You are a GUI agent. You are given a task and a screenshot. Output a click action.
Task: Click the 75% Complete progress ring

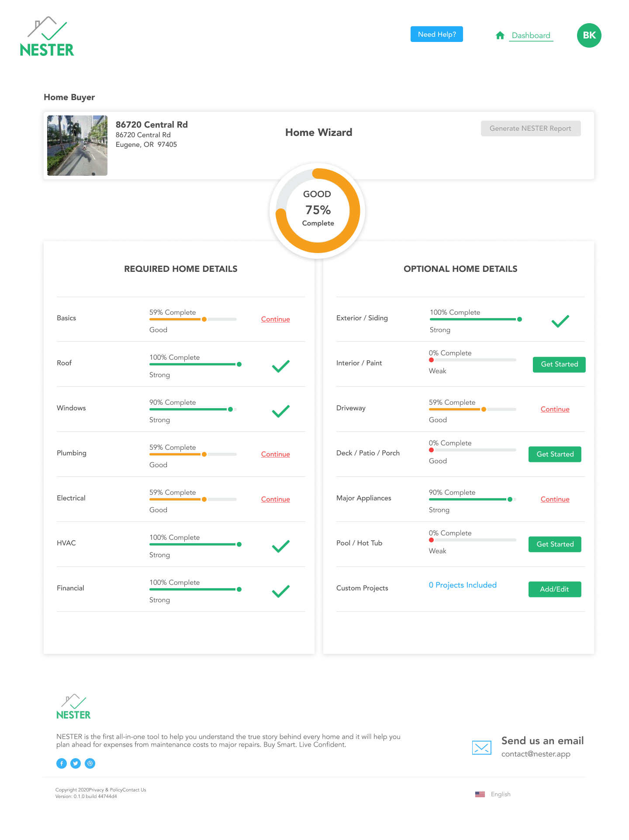pyautogui.click(x=318, y=211)
